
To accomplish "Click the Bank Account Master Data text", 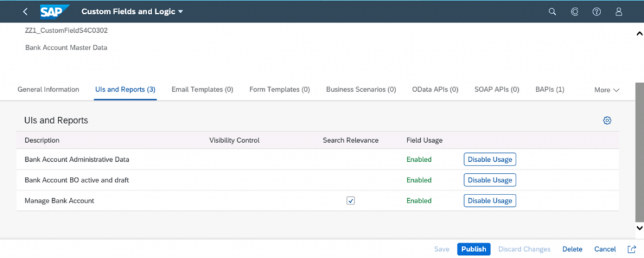I will pyautogui.click(x=66, y=48).
